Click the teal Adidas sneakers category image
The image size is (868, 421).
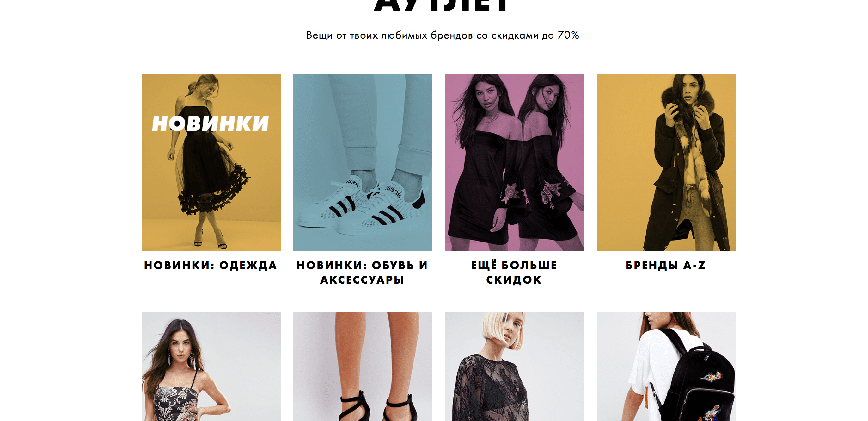pos(363,162)
